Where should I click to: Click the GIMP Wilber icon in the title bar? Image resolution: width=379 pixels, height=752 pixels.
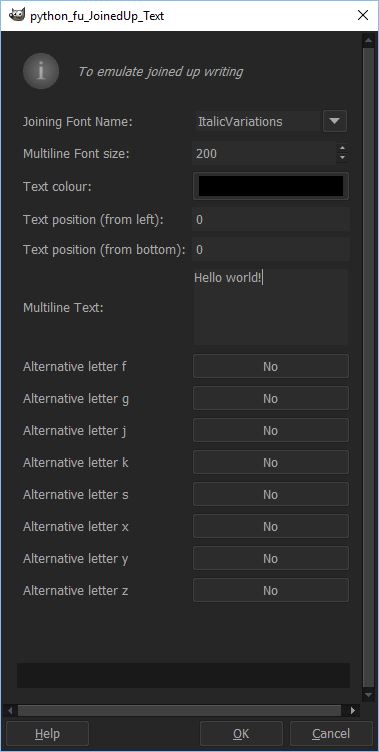(17, 15)
